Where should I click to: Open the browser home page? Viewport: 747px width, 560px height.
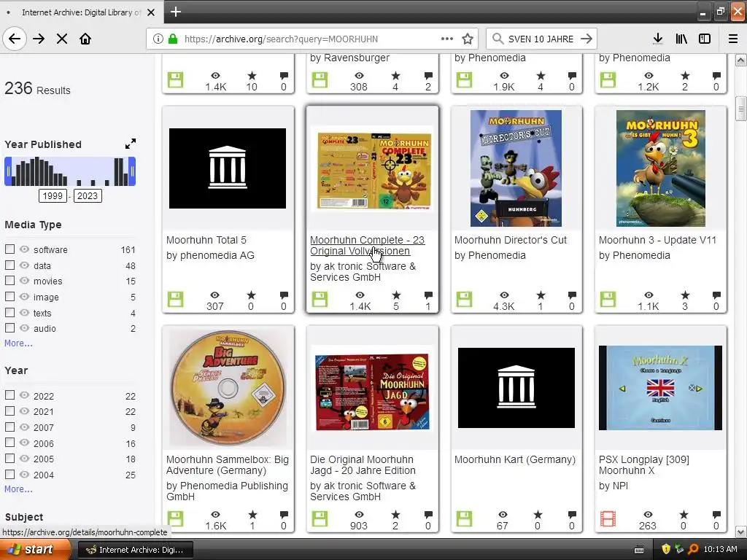85,39
